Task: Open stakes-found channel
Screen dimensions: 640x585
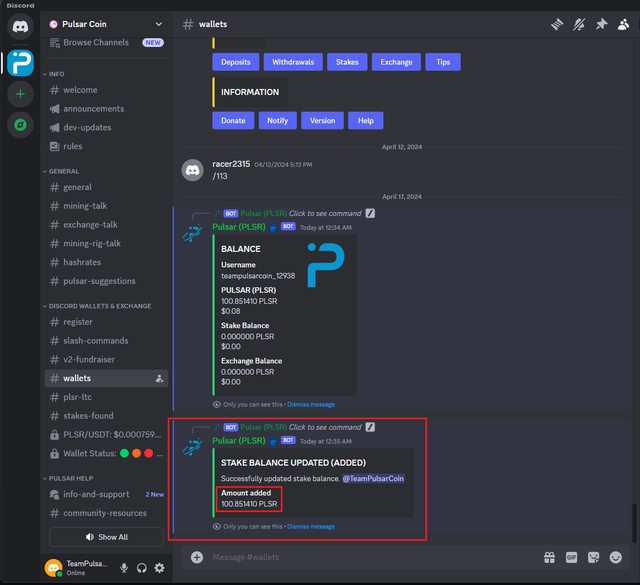Action: 106,416
